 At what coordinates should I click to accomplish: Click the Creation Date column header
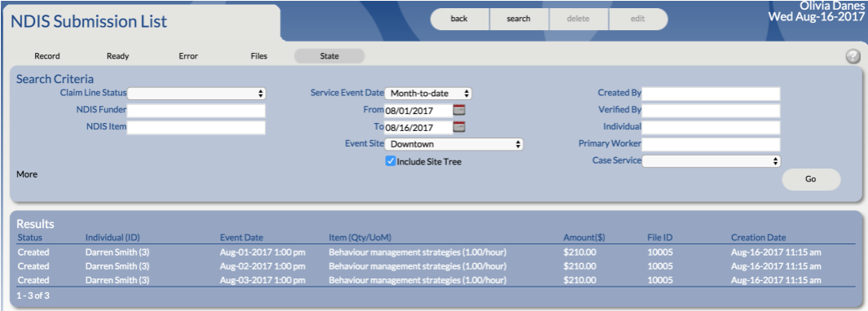[758, 238]
